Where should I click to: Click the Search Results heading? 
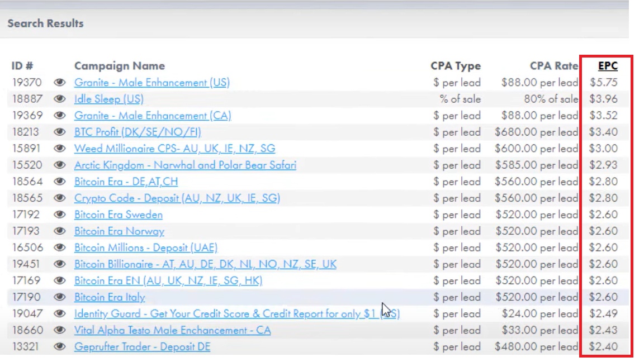pos(46,23)
